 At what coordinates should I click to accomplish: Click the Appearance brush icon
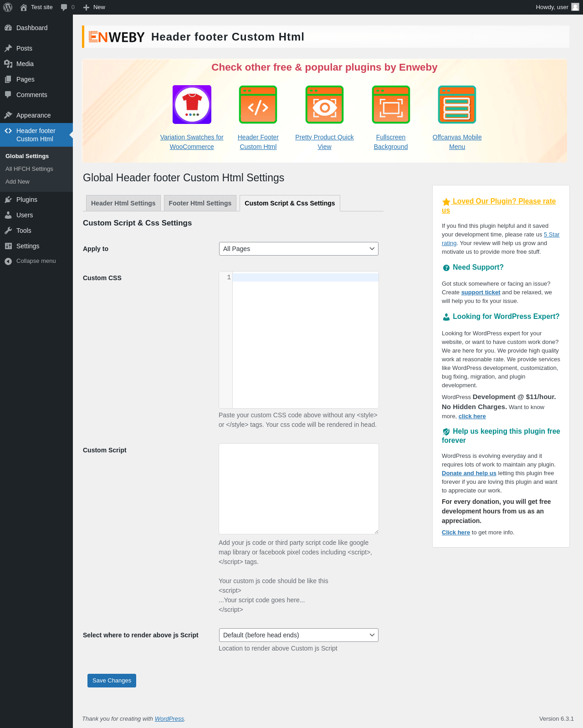tap(8, 115)
